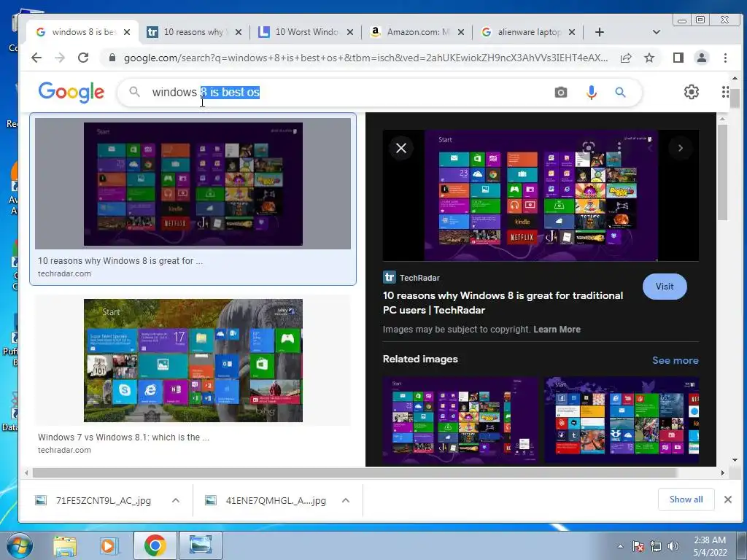747x560 pixels.
Task: Open the Google apps grid
Action: pyautogui.click(x=725, y=92)
